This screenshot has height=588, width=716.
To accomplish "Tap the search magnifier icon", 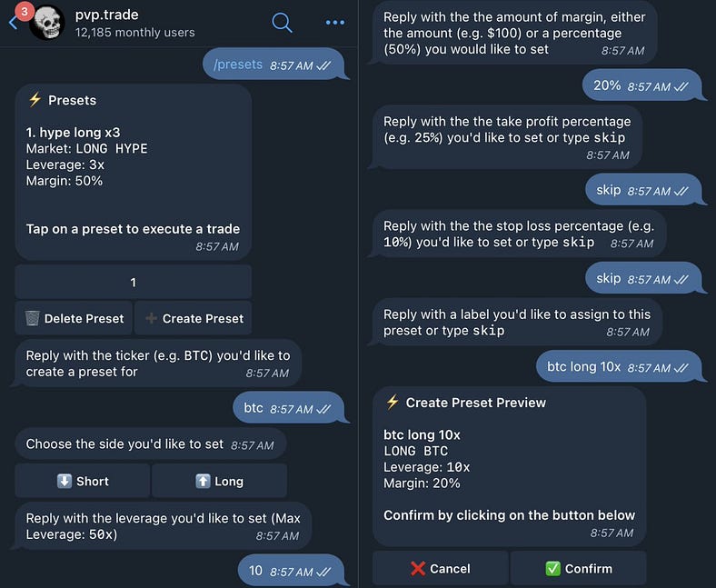I will [x=283, y=23].
